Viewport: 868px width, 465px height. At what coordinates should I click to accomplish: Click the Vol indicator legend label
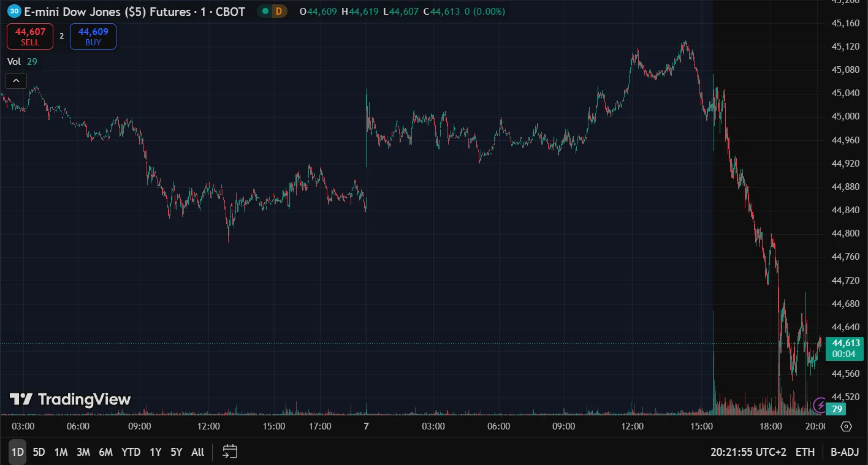coord(14,61)
